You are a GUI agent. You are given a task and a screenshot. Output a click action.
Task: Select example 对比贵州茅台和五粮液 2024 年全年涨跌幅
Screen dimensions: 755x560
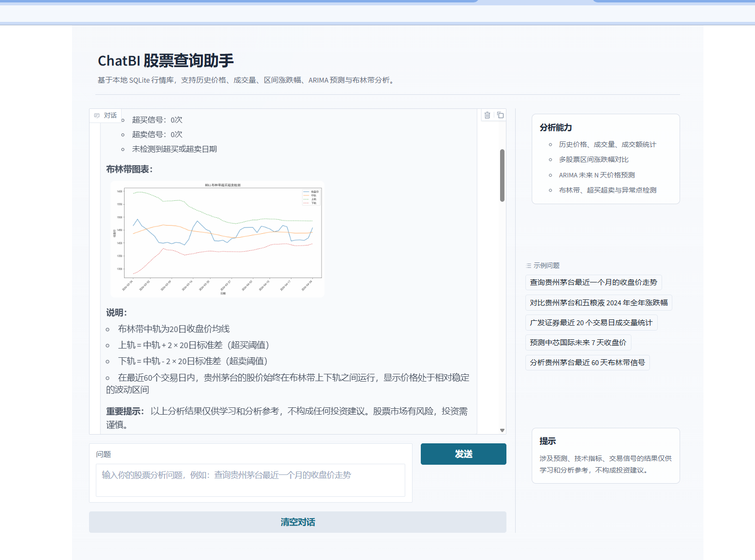click(599, 302)
